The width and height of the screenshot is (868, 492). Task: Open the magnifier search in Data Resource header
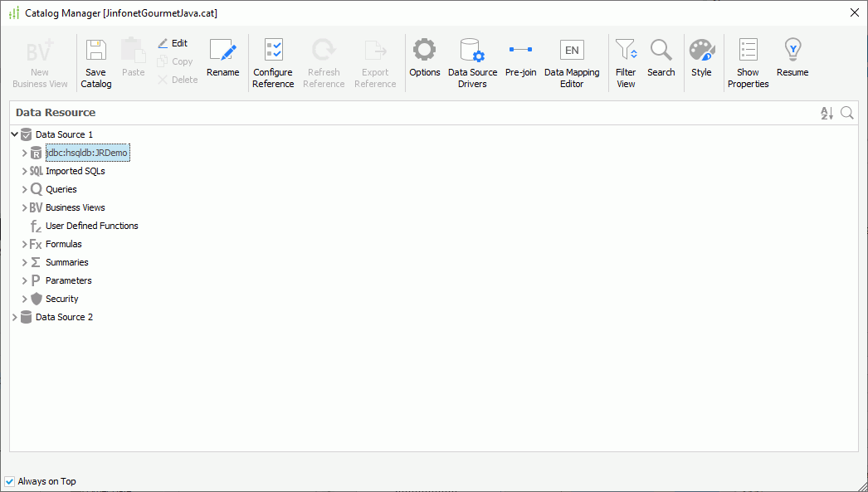[x=846, y=113]
